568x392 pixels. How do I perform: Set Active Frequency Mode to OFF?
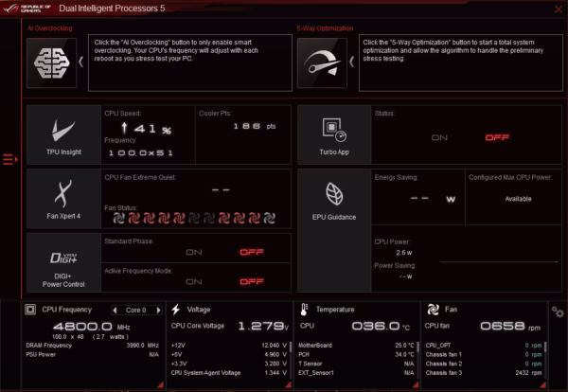click(252, 282)
